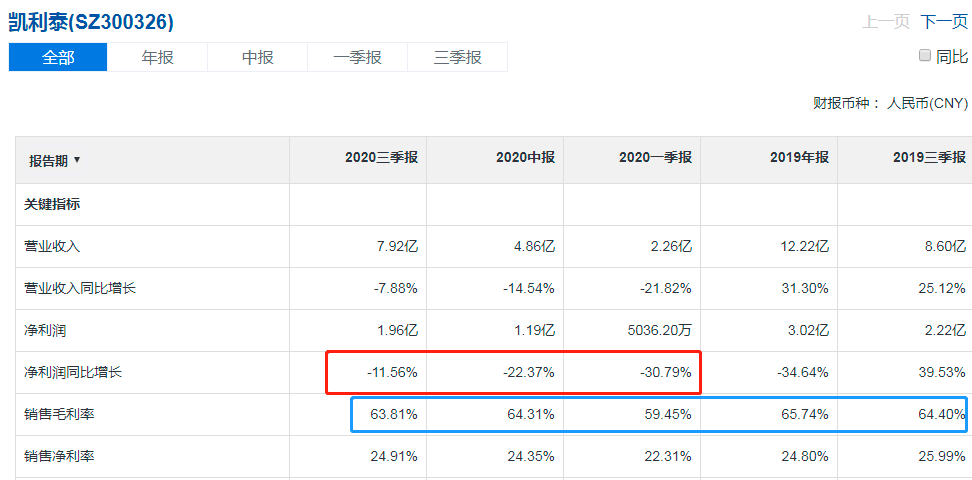Click the -11.56% net profit growth cell

coord(391,373)
